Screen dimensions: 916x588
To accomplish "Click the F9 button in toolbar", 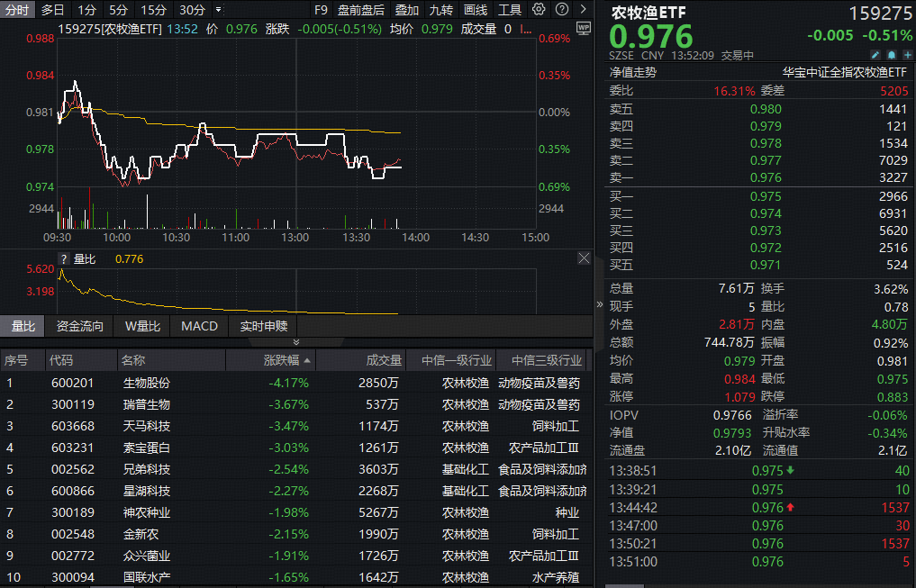I will coord(322,10).
